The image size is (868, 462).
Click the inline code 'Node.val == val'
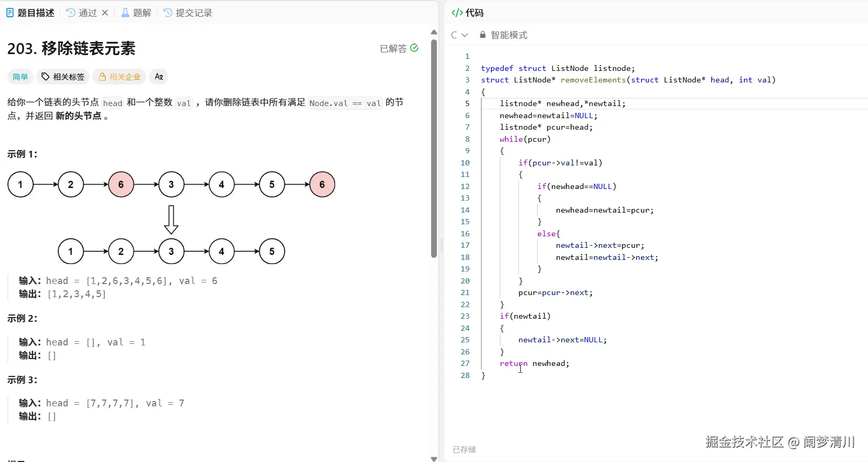point(345,103)
